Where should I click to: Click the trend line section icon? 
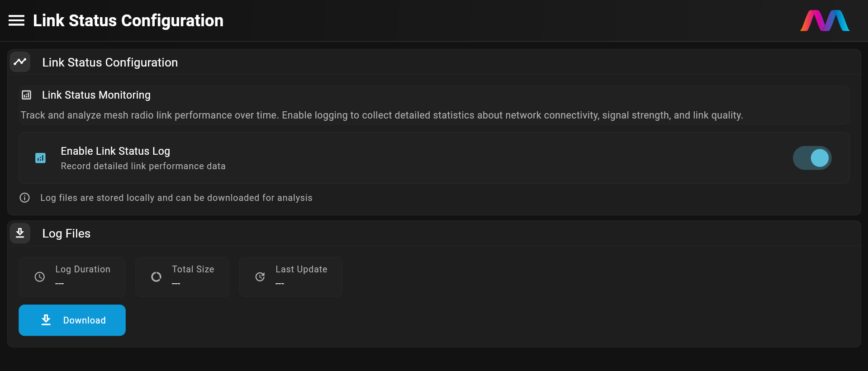click(x=20, y=62)
